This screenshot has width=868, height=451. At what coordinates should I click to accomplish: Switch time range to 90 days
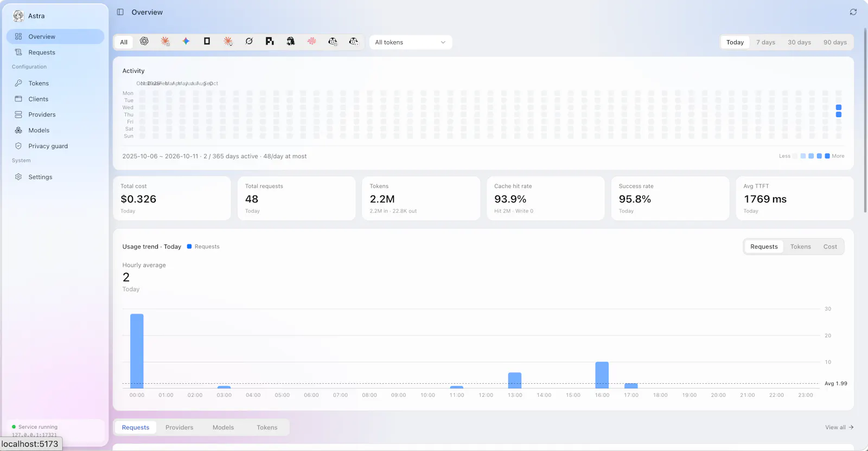coord(835,42)
